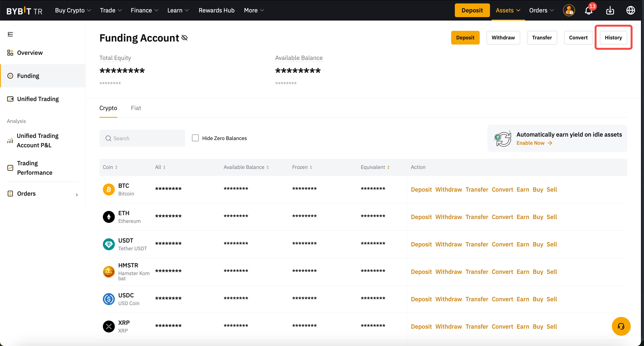Click the coin Search field
This screenshot has height=346, width=644.
click(142, 138)
